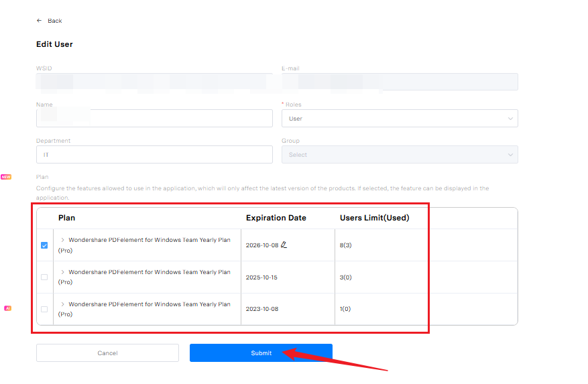Viewport: 588px width, 384px height.
Task: Cancel editing the user
Action: 108,353
